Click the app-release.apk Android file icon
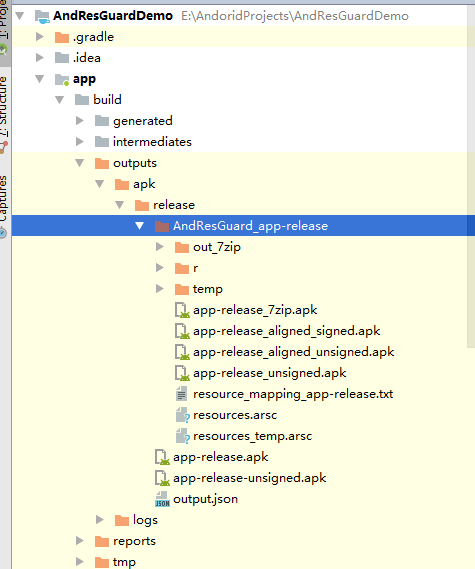 [x=162, y=458]
